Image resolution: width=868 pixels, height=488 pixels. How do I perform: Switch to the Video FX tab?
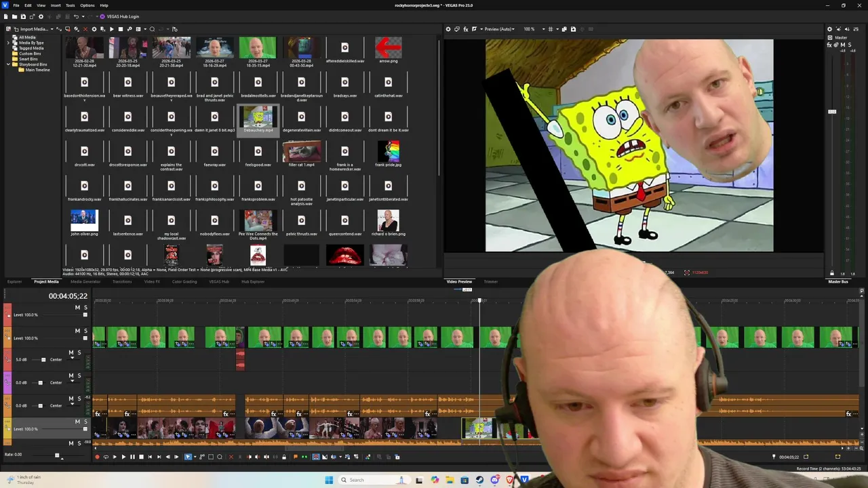coord(152,281)
